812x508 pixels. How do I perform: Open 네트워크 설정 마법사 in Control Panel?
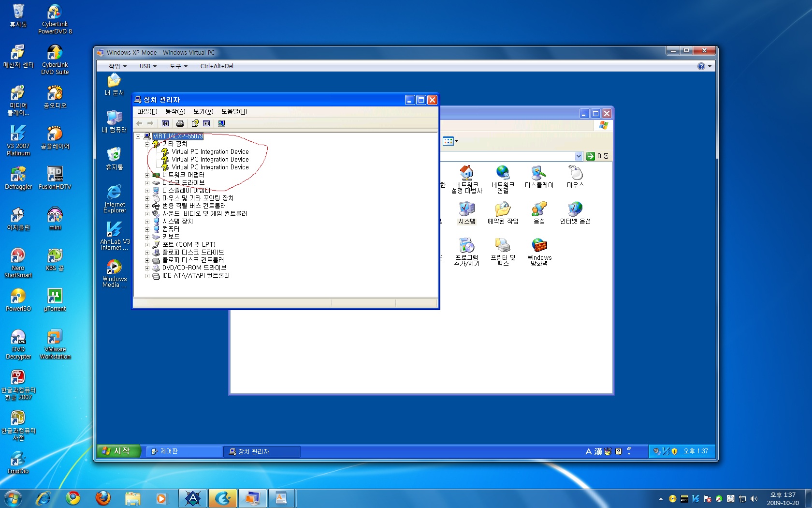(466, 179)
